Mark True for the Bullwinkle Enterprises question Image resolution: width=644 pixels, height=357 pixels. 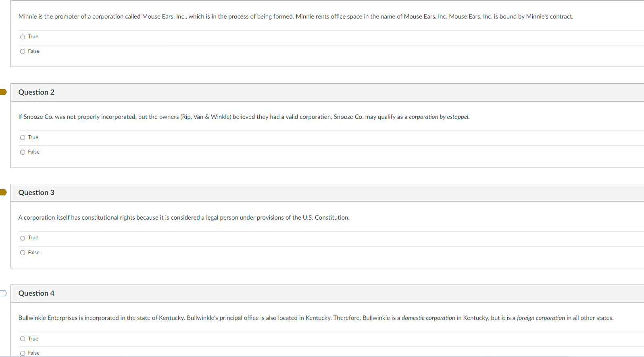point(23,339)
